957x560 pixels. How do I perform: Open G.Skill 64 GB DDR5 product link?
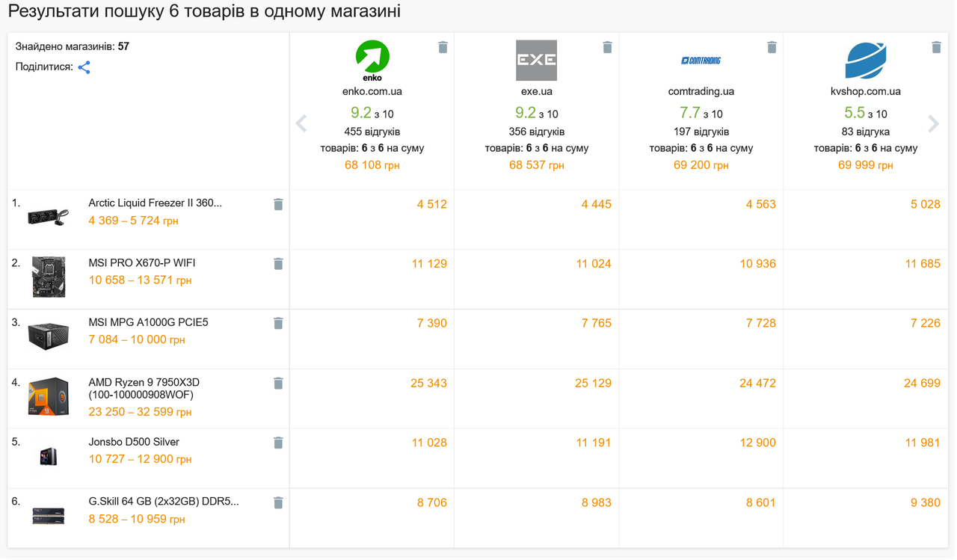[x=164, y=502]
